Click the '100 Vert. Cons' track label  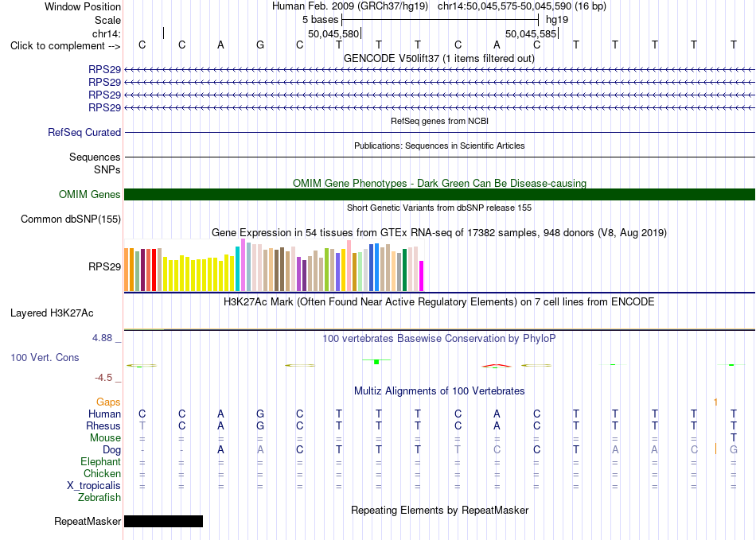(x=45, y=357)
